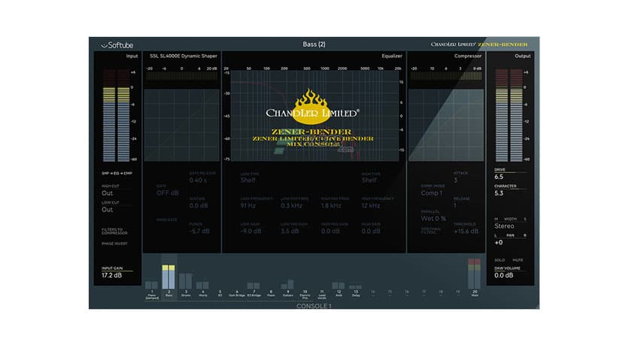The width and height of the screenshot is (629, 364).
Task: Click Sustain 0.0 dB value
Action: point(199,205)
